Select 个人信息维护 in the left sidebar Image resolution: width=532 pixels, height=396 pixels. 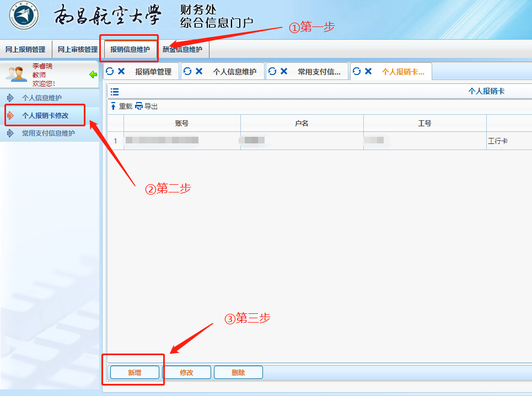click(x=42, y=98)
